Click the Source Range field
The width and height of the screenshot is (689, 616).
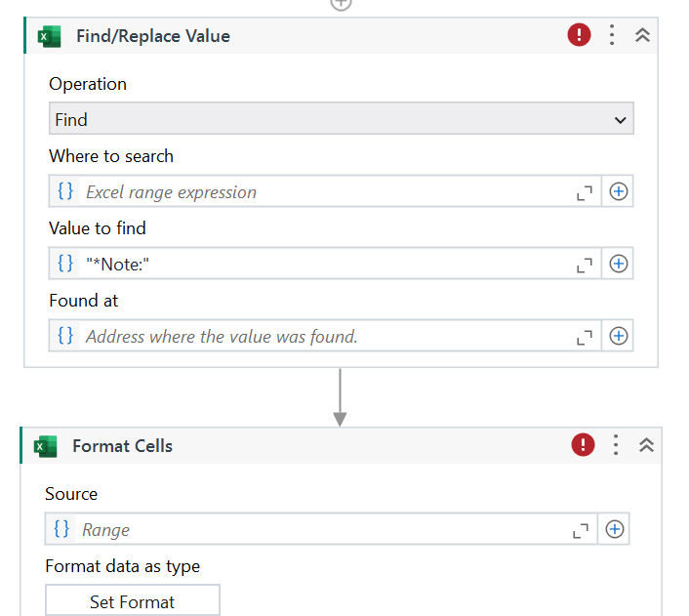(323, 529)
